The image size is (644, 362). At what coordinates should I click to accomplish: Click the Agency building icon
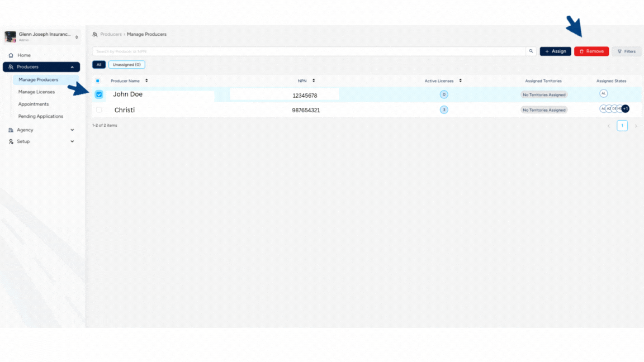pyautogui.click(x=11, y=130)
